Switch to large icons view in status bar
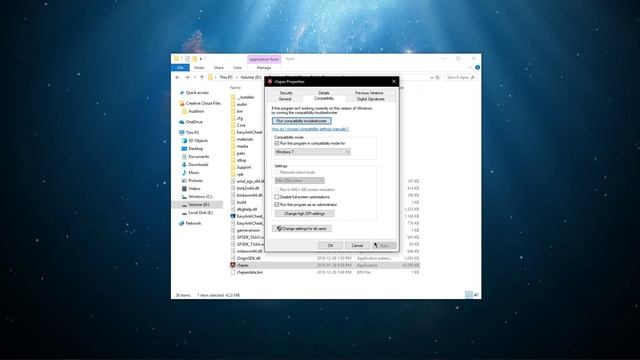Viewport: 640px width, 360px height. 476,295
